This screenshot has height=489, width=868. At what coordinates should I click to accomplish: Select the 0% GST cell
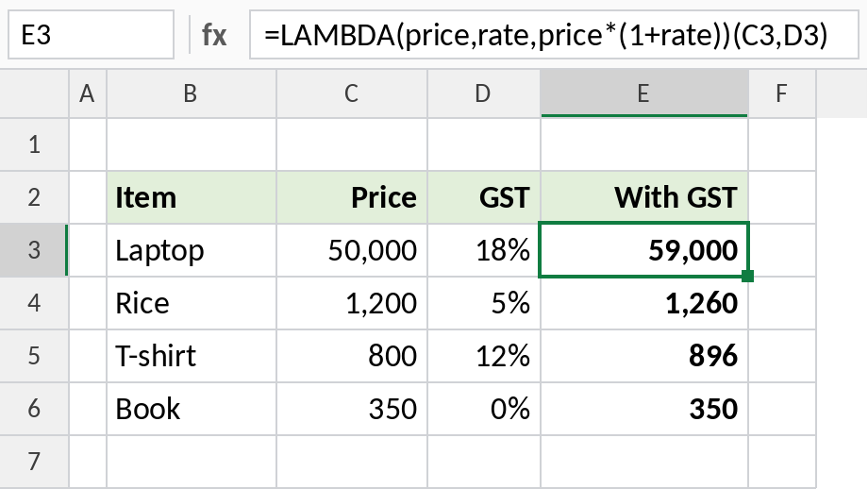point(484,409)
